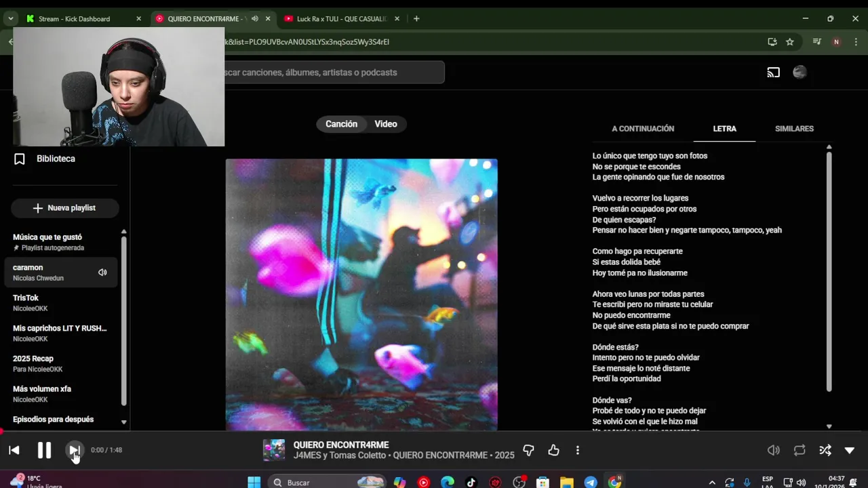The image size is (868, 488).
Task: Click the address bar URL text
Action: pos(307,42)
